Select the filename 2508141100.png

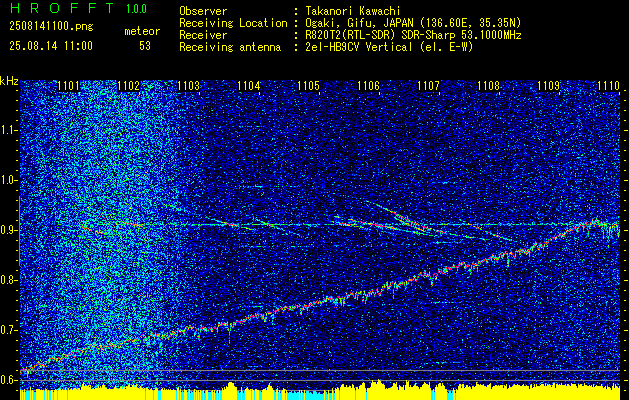coord(51,26)
